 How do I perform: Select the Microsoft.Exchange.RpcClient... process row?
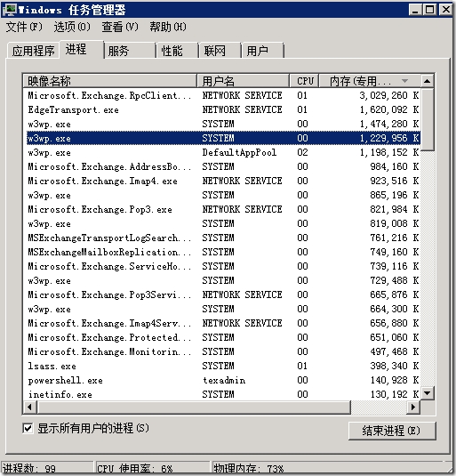(x=222, y=95)
